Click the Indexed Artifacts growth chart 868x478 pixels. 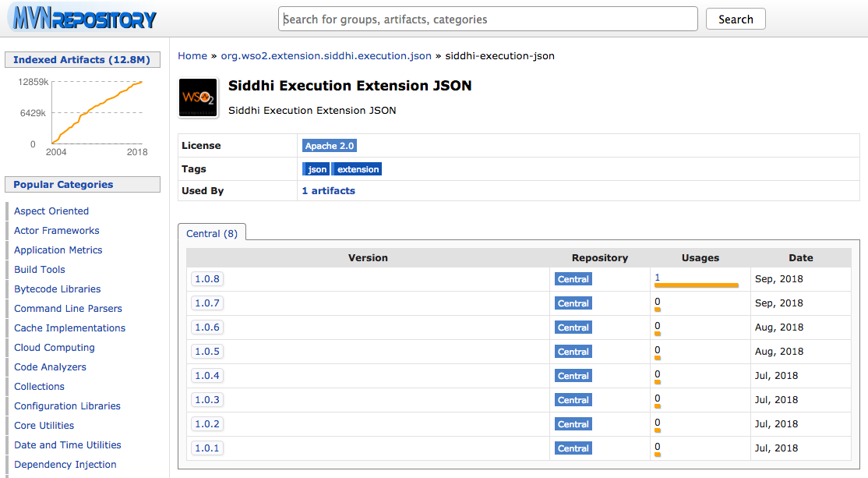click(83, 117)
